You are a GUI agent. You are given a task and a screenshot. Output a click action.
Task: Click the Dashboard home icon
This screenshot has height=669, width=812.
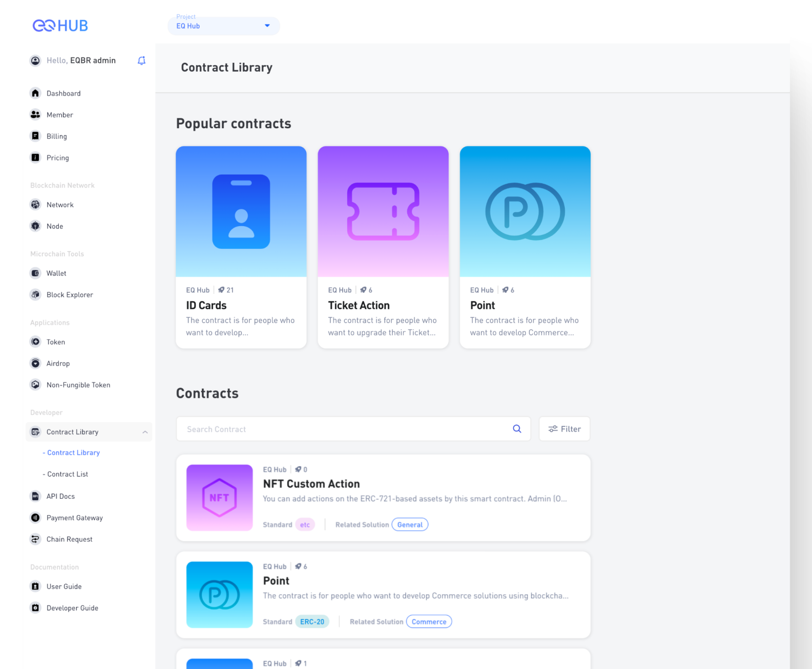(35, 93)
